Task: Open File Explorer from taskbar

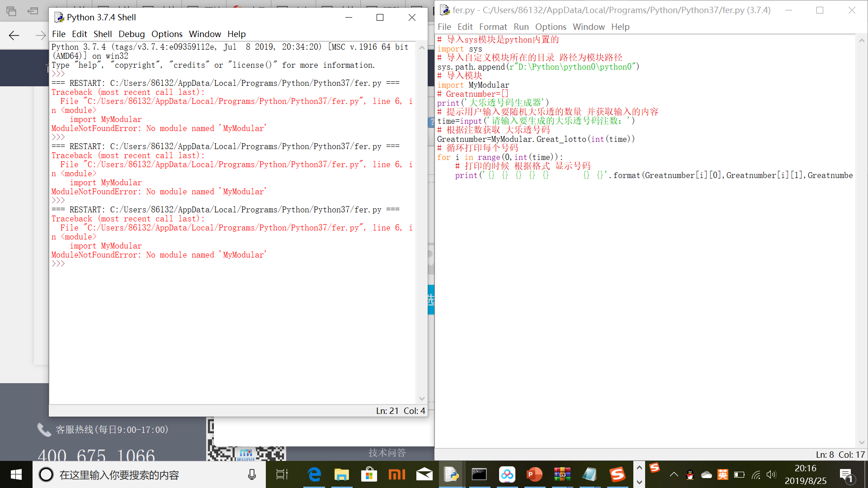Action: (342, 474)
